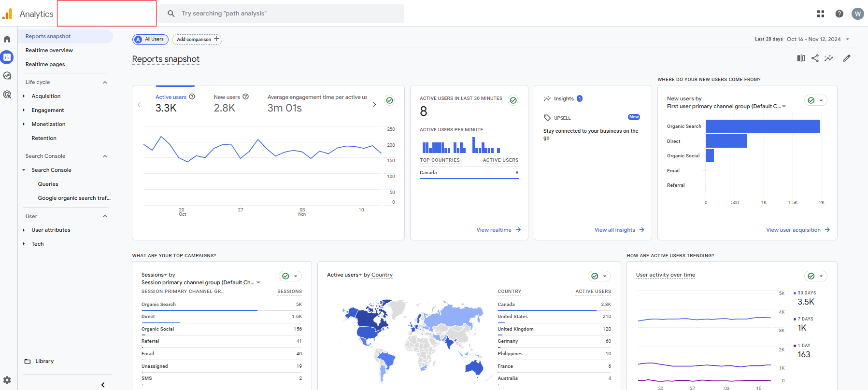Open Admin settings gear icon
The width and height of the screenshot is (868, 390).
(7, 380)
